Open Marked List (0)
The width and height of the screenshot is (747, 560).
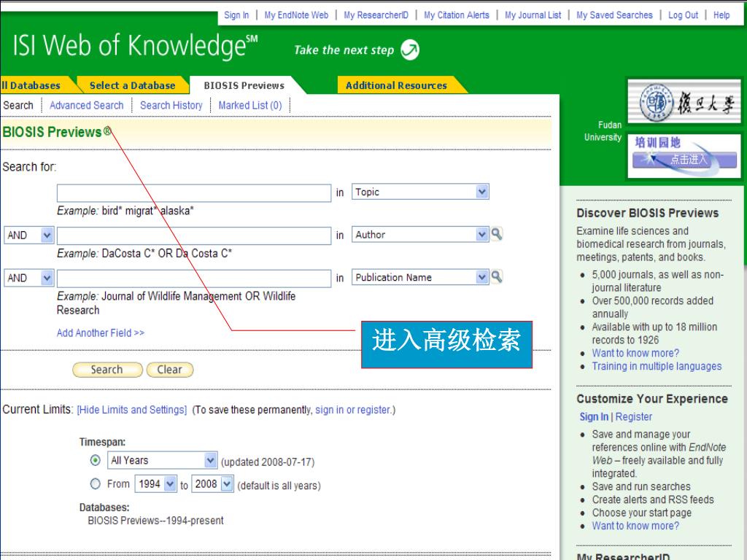pyautogui.click(x=250, y=105)
